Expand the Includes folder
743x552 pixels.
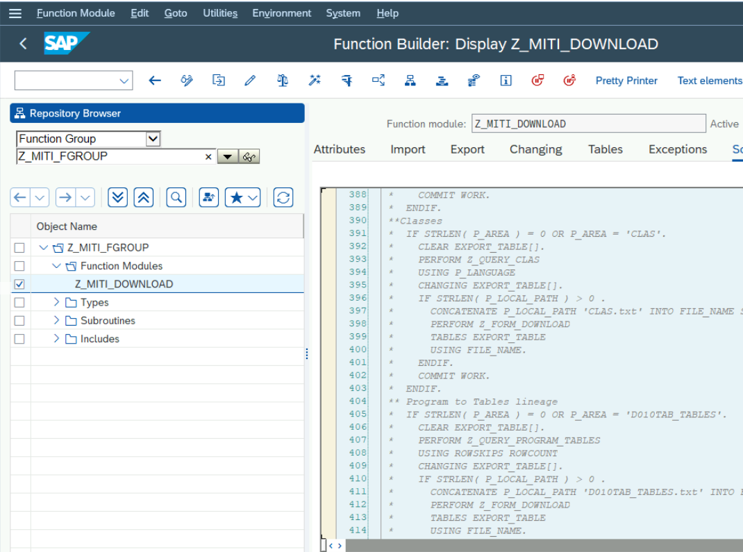tap(56, 338)
